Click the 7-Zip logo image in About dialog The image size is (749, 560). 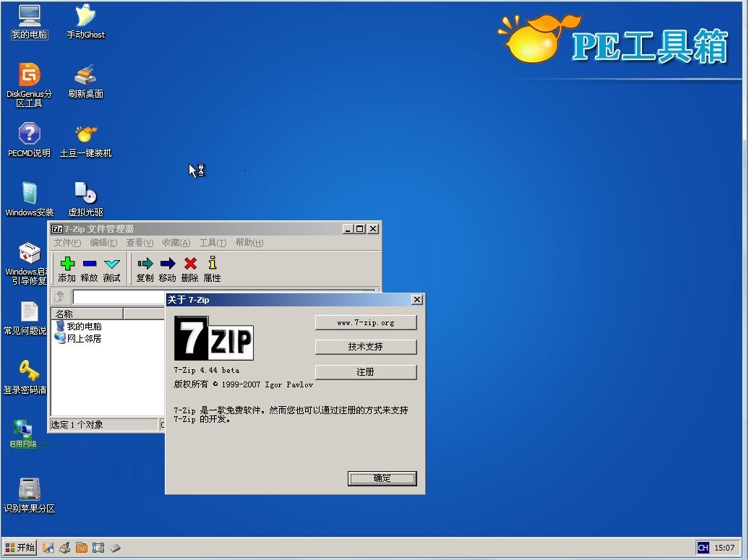coord(213,338)
